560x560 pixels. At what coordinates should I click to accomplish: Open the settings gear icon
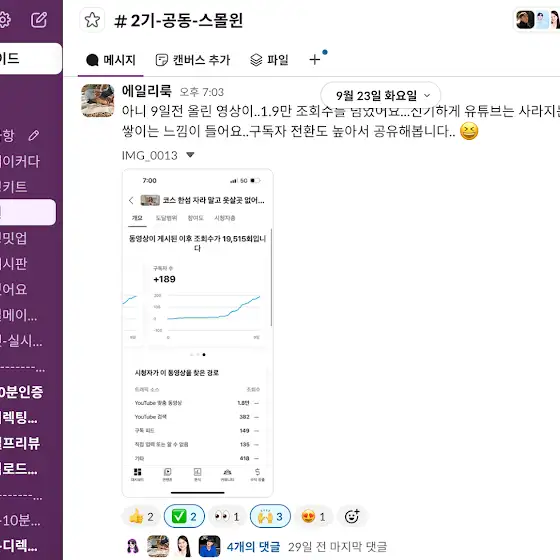[x=4, y=20]
